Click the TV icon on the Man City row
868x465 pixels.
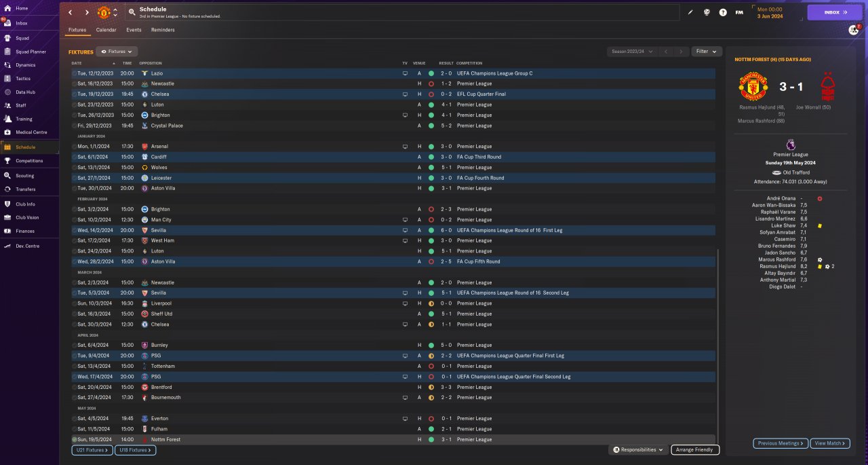coord(405,220)
